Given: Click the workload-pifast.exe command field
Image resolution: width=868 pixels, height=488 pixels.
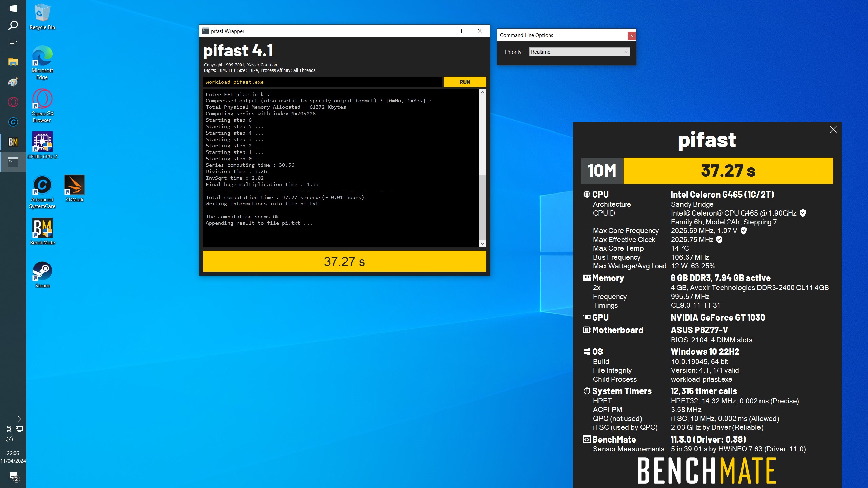Looking at the screenshot, I should [322, 82].
